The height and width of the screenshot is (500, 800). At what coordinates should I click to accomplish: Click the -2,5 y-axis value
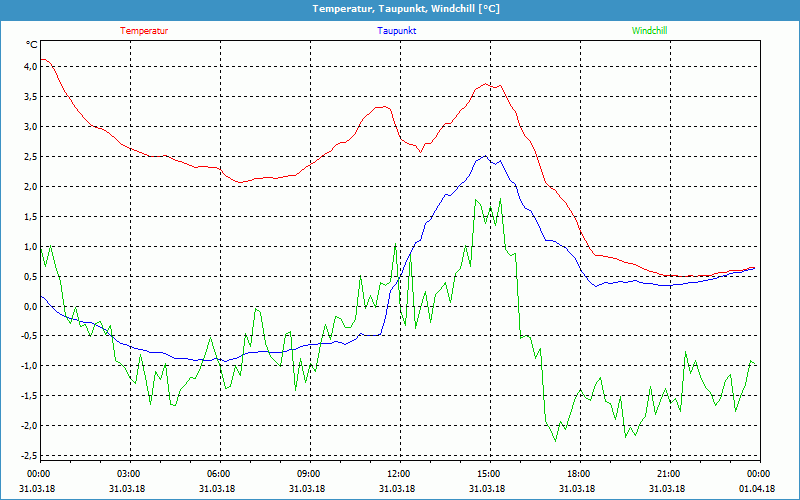coord(29,455)
